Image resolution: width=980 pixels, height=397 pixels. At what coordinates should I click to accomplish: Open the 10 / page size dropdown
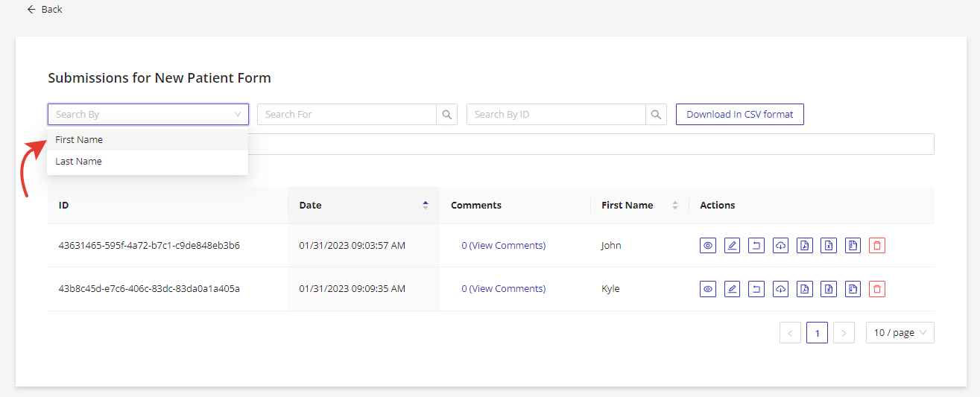[x=900, y=333]
